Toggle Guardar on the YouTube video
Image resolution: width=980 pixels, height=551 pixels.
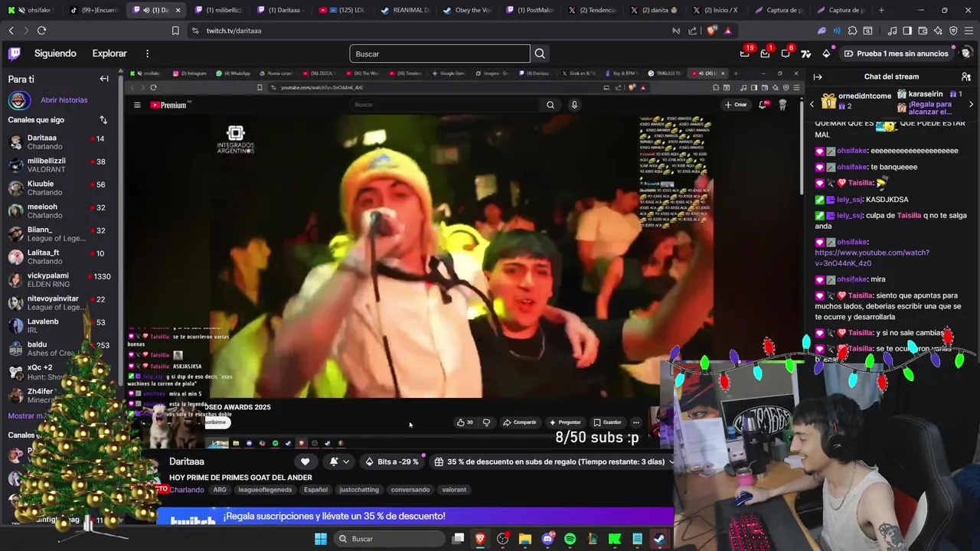click(607, 422)
